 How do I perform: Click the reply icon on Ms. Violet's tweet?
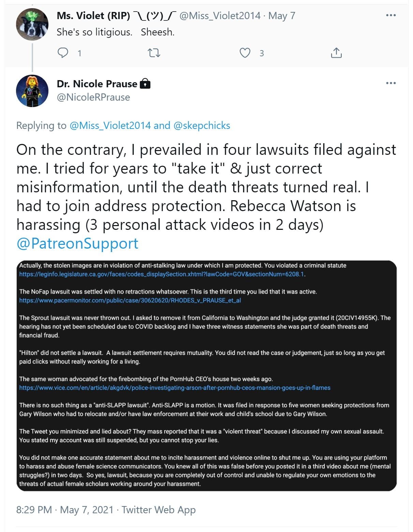(x=63, y=53)
